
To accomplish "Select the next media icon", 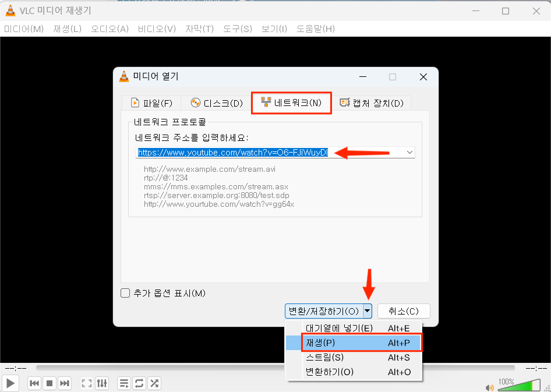I will (x=65, y=383).
